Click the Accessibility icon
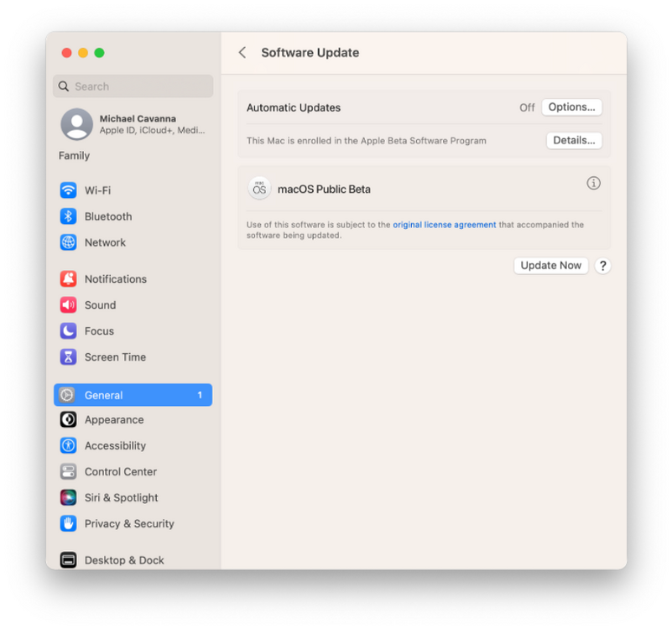This screenshot has height=629, width=672. pyautogui.click(x=68, y=445)
